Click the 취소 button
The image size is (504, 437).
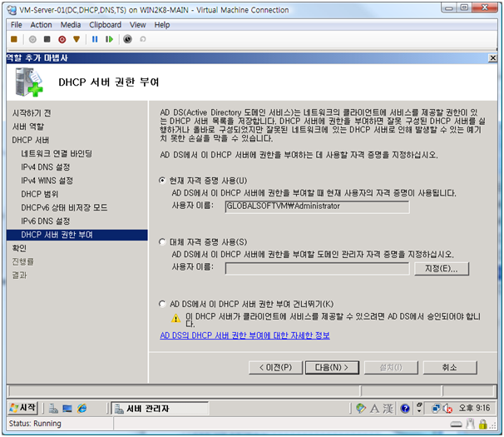[450, 367]
